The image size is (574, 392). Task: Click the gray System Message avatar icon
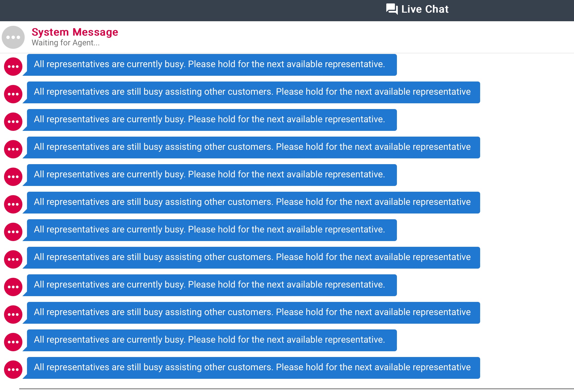pos(13,37)
